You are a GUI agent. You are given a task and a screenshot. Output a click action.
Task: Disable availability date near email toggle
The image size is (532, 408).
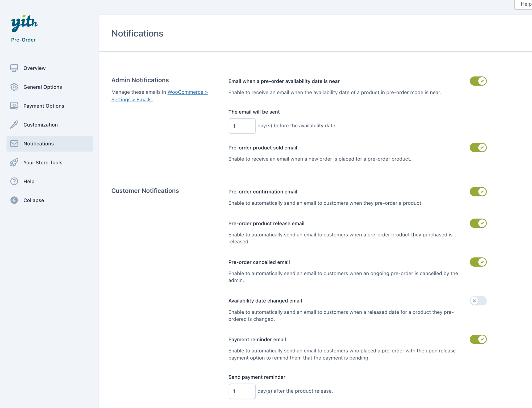[x=478, y=81]
